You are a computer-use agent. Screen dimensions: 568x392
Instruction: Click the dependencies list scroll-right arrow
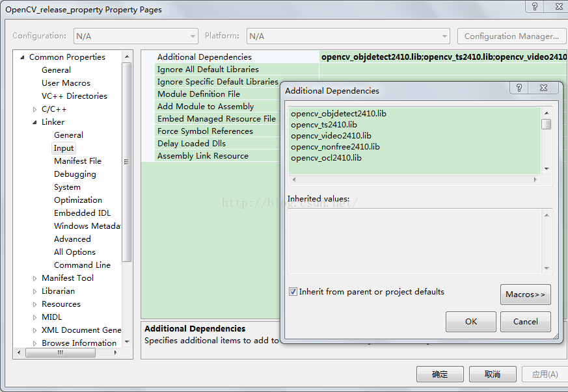pyautogui.click(x=535, y=179)
